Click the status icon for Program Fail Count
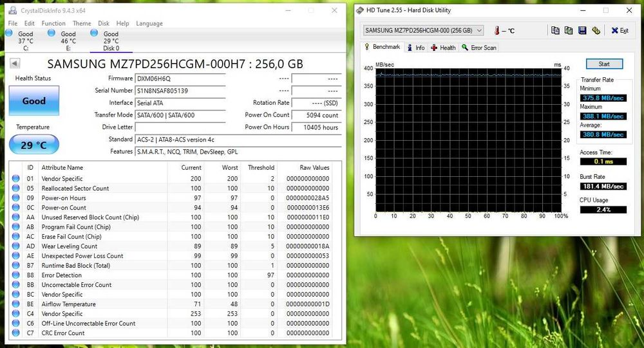This screenshot has height=348, width=644. pyautogui.click(x=15, y=226)
